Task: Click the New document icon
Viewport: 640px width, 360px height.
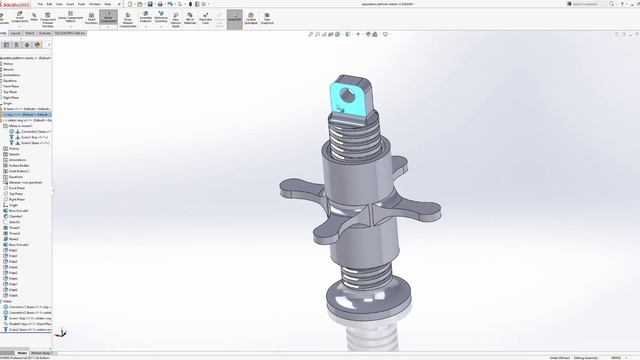Action: pyautogui.click(x=130, y=4)
